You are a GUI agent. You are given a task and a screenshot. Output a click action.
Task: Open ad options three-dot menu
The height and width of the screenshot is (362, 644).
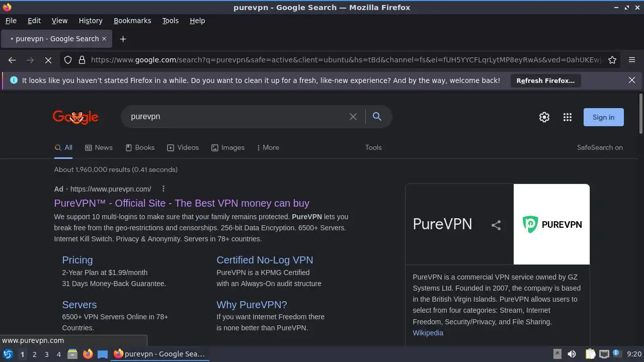click(x=164, y=189)
